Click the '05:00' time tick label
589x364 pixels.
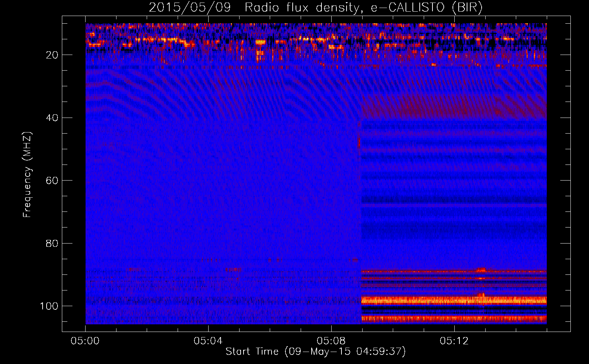85,341
